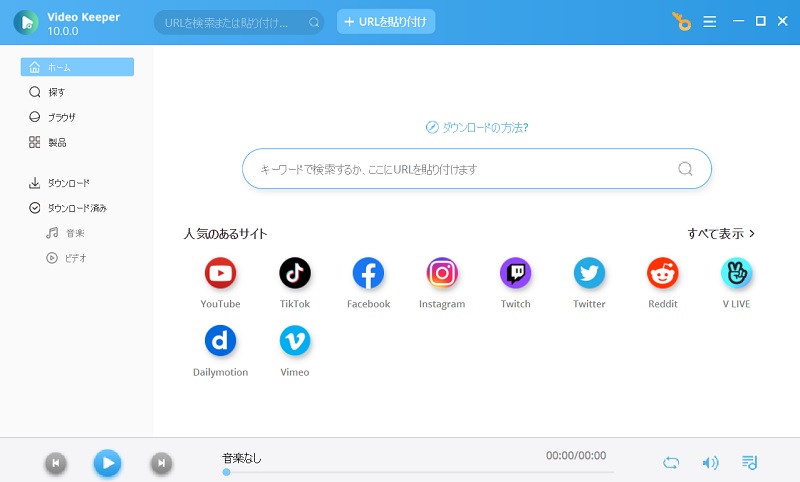Click the golden key registration icon
Viewport: 800px width, 482px height.
point(681,21)
